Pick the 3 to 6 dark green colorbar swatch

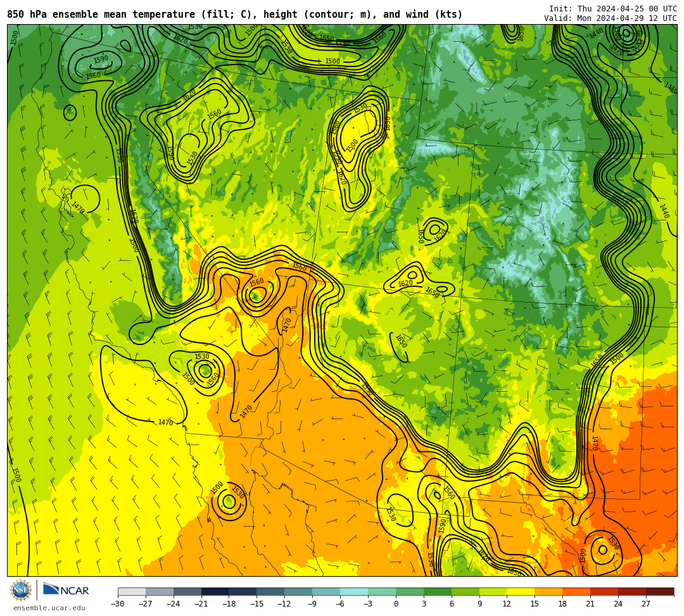coord(438,592)
